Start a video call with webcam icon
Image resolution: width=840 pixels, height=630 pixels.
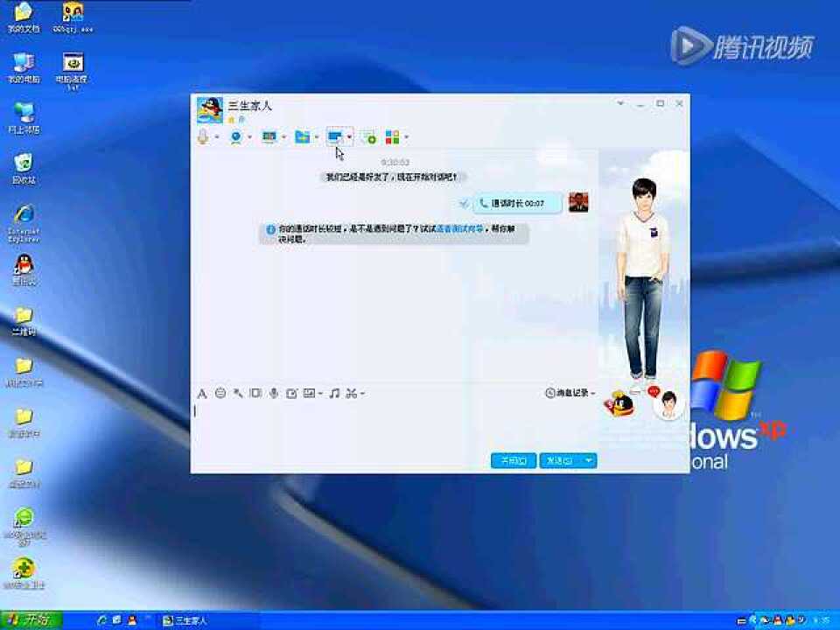[235, 137]
